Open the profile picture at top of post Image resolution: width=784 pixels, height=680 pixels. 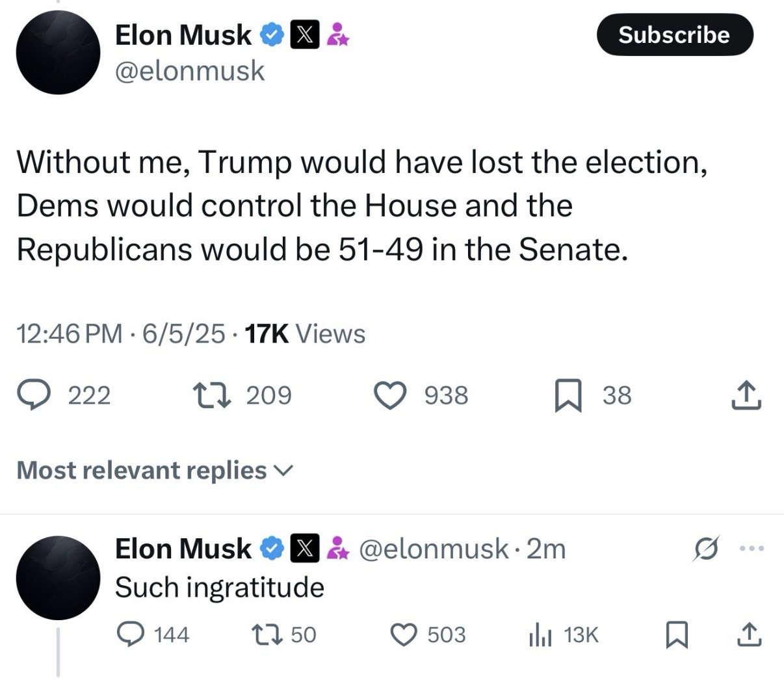(58, 53)
